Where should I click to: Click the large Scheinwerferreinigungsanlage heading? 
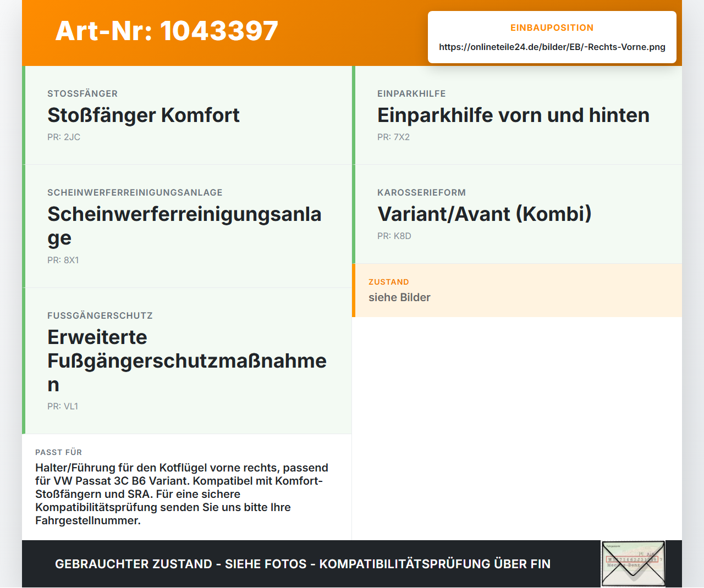[184, 226]
